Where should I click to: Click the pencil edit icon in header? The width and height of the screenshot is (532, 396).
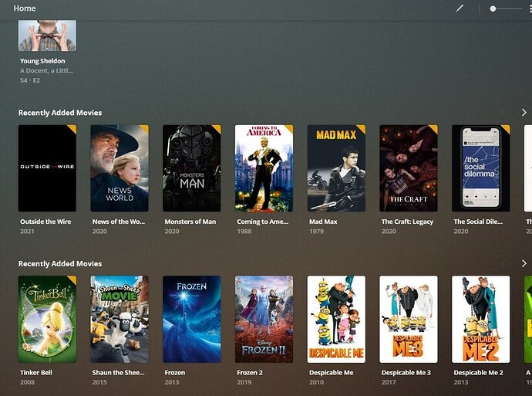point(460,8)
